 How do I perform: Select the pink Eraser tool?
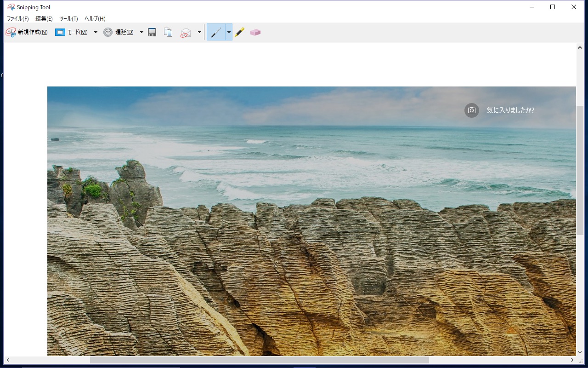[x=255, y=32]
